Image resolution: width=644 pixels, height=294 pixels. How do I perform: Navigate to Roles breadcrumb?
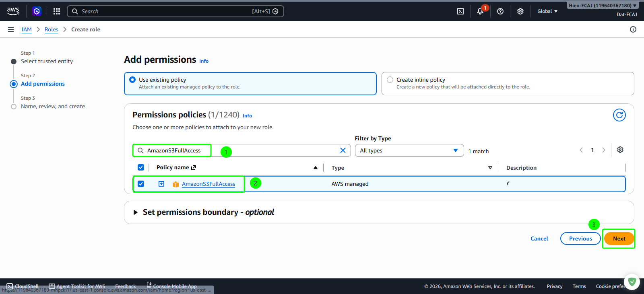(x=52, y=29)
